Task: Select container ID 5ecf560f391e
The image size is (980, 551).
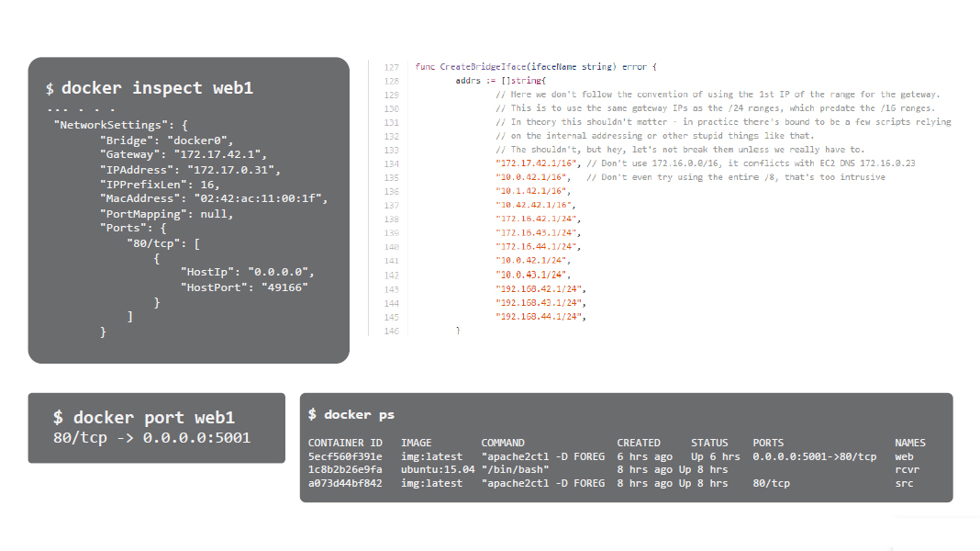Action: tap(345, 456)
